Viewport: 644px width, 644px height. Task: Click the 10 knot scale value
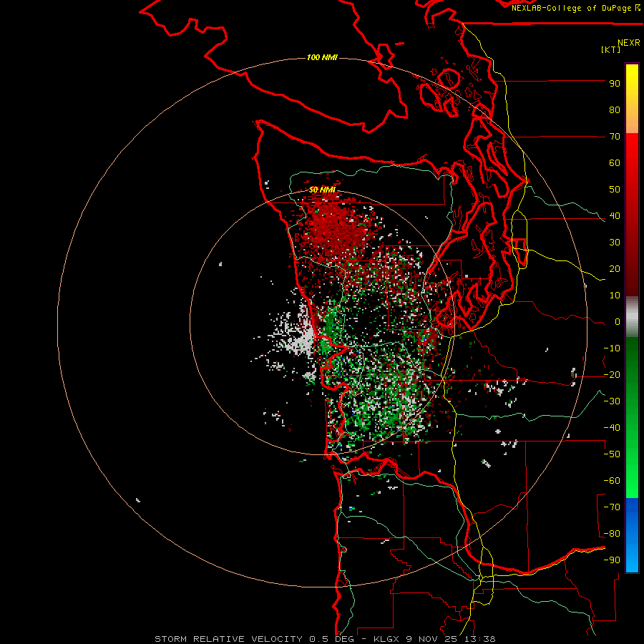[x=615, y=296]
